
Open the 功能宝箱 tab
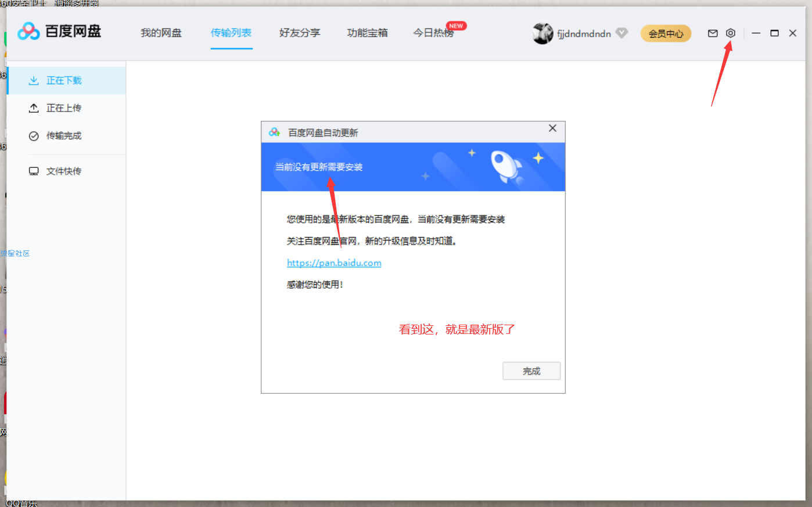[367, 33]
